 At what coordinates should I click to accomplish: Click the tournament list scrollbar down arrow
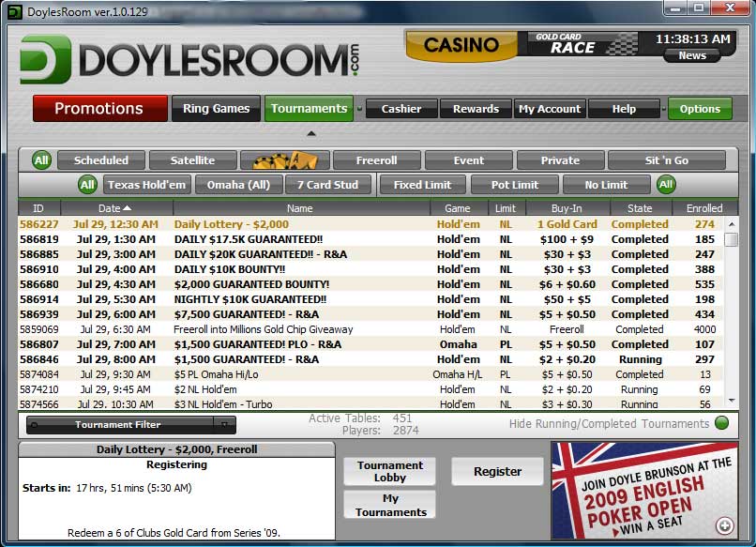tap(732, 401)
